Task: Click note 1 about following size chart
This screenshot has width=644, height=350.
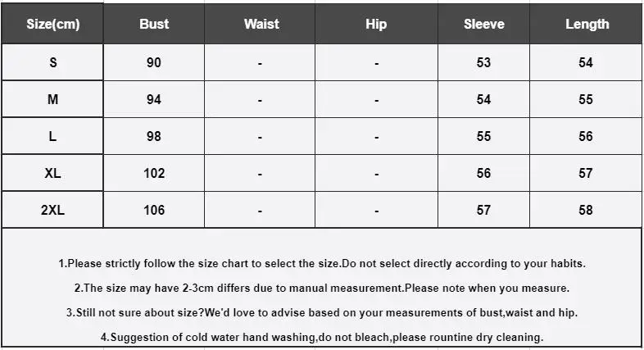Action: (322, 263)
